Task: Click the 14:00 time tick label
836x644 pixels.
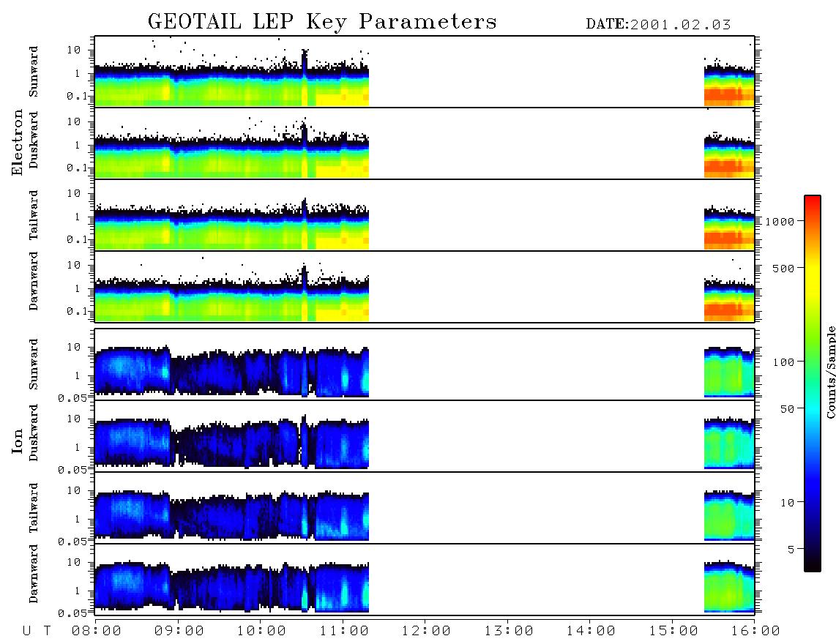Action: 591,631
